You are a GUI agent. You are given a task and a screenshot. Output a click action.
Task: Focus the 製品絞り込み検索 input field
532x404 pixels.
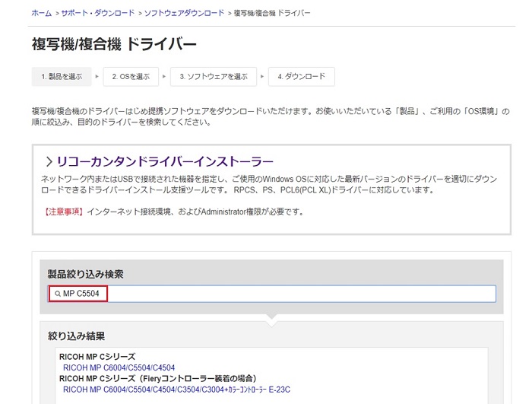(272, 294)
